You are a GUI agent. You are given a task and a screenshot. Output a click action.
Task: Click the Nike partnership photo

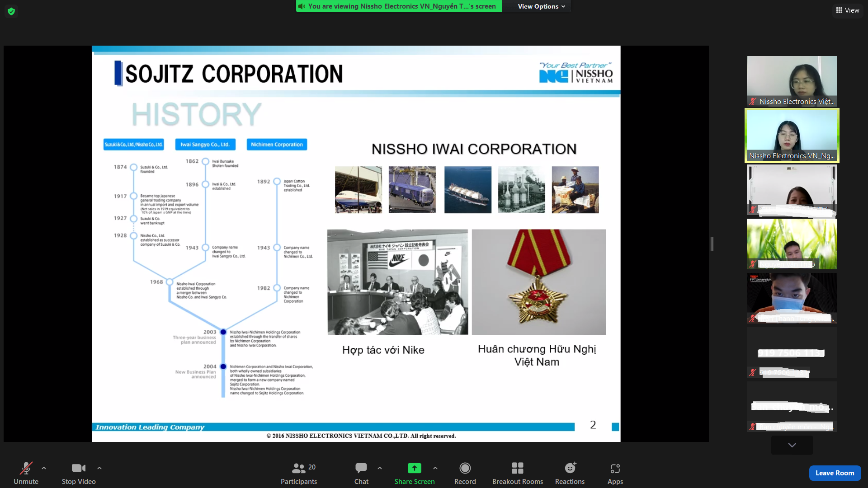[398, 282]
